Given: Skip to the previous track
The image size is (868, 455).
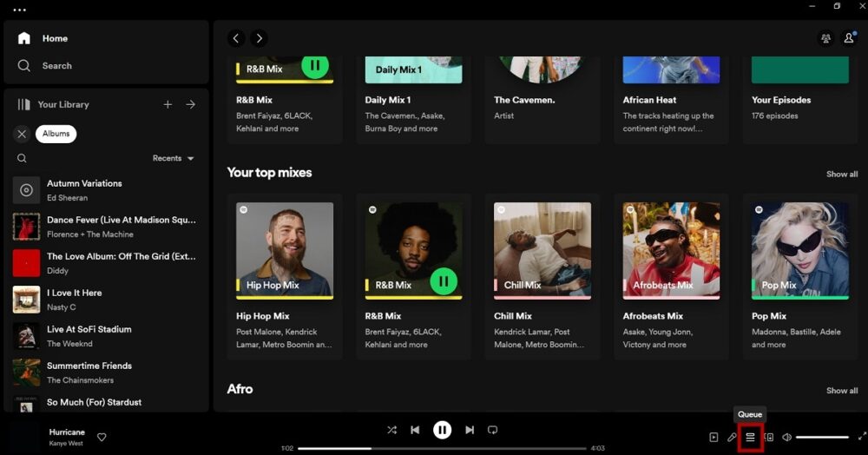Looking at the screenshot, I should pos(415,430).
